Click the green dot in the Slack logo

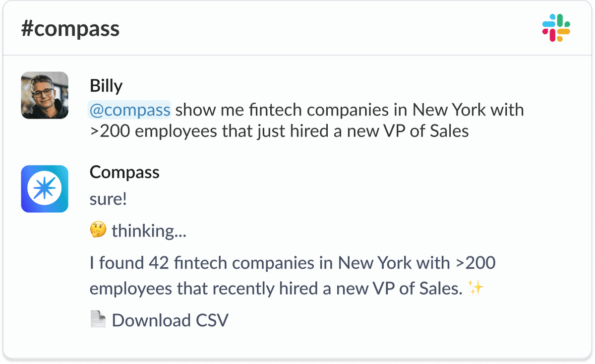tap(567, 24)
